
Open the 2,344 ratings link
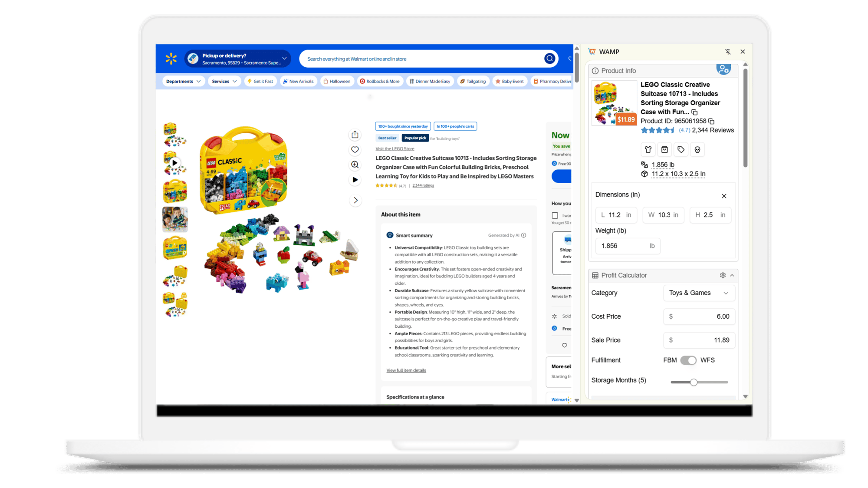click(423, 186)
